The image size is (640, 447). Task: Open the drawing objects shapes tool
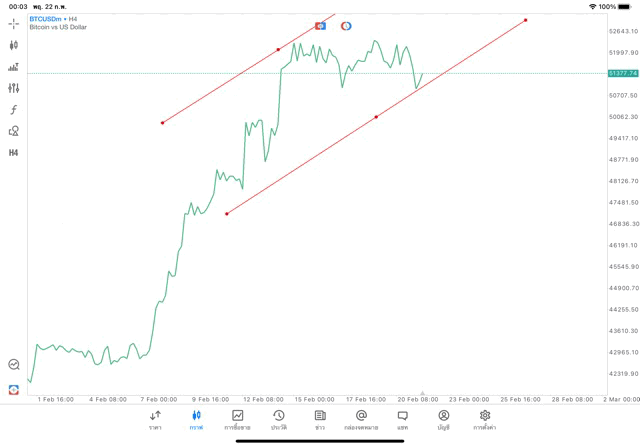14,131
